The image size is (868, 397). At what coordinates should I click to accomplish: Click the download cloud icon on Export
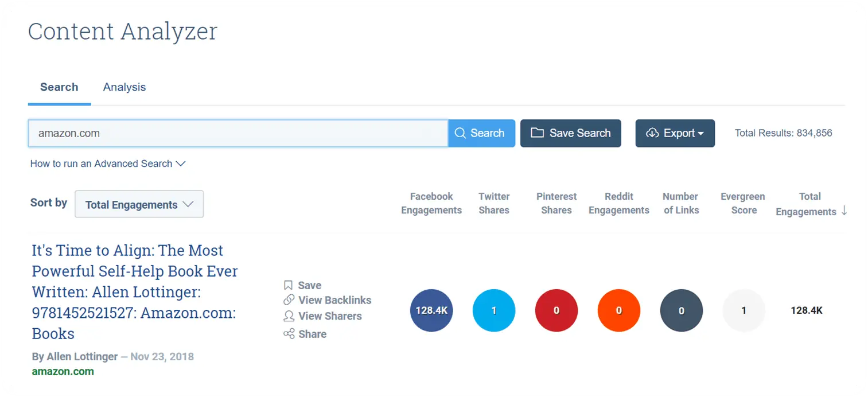(x=652, y=133)
